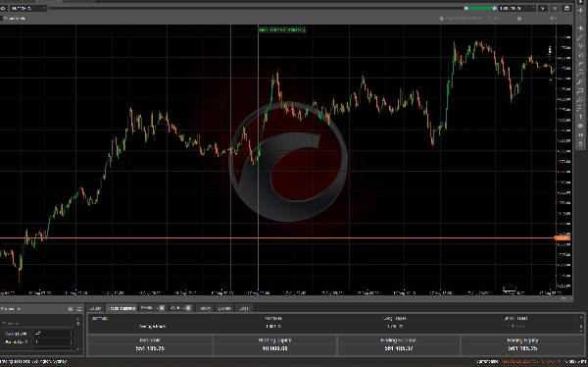Select the pitchfork drawing tool
Screen dimensions: 588x367
(580, 81)
